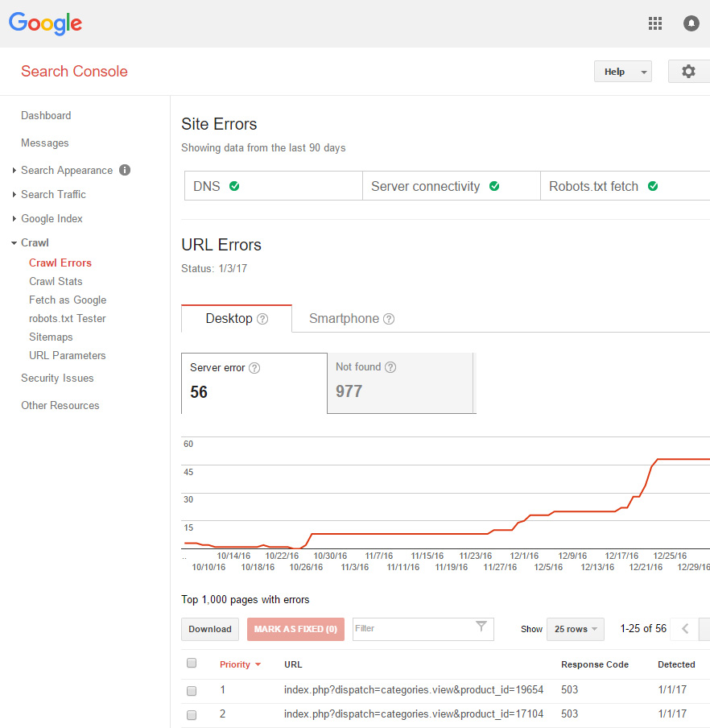The image size is (710, 728).
Task: Sort by the Priority column
Action: (241, 664)
